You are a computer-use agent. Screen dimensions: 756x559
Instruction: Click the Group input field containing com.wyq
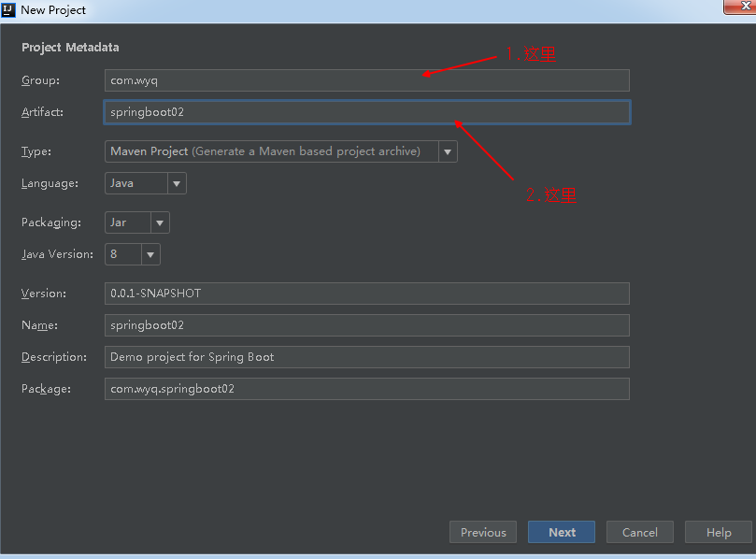(367, 80)
